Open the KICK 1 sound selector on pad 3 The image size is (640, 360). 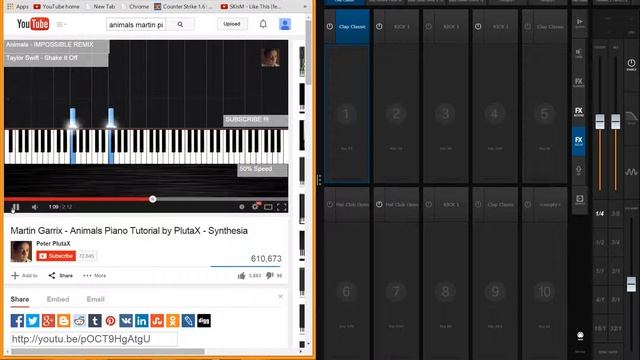451,27
